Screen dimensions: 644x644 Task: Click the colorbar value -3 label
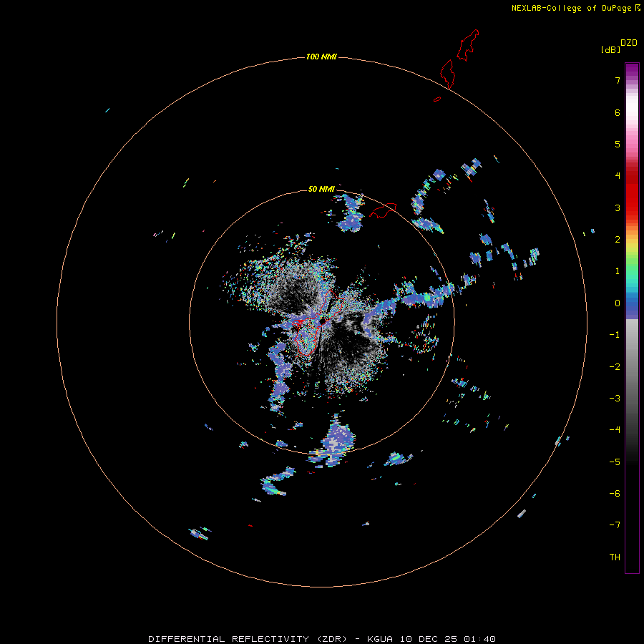click(615, 399)
